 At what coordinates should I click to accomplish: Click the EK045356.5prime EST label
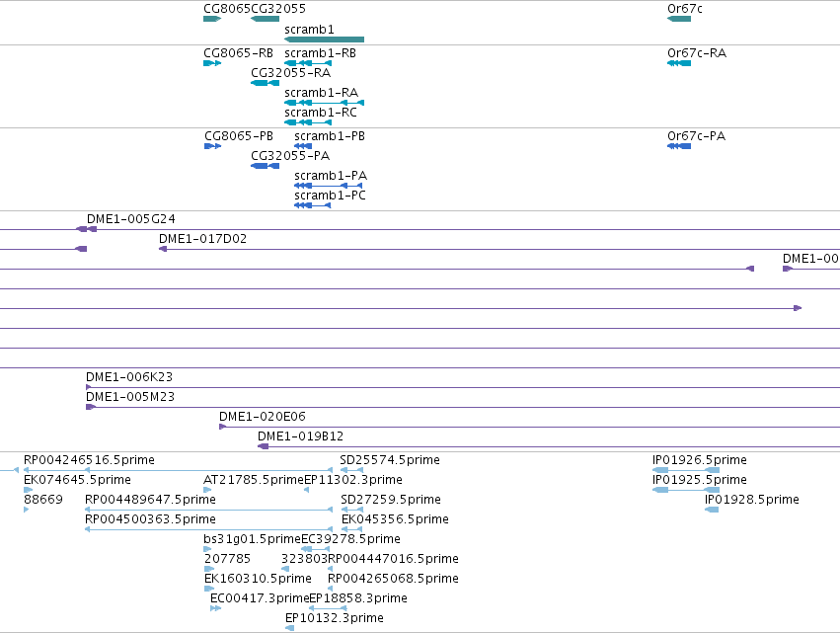click(396, 519)
